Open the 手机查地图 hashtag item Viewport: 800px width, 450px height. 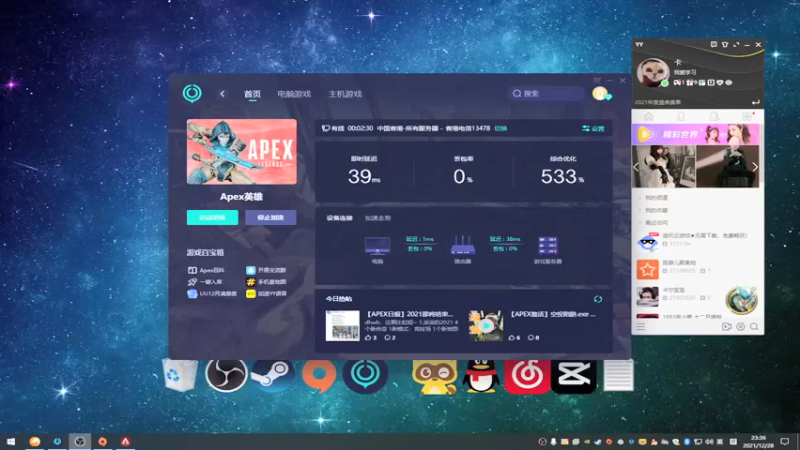[266, 282]
